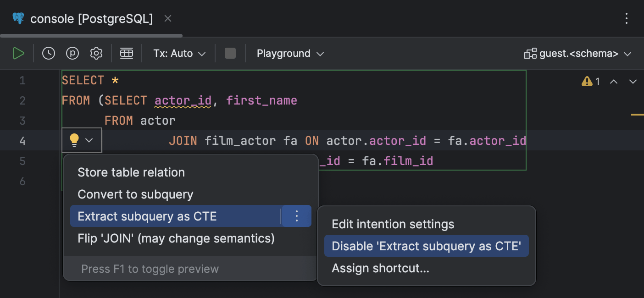Click the yellow intention light bulb
The height and width of the screenshot is (298, 644).
tap(74, 140)
